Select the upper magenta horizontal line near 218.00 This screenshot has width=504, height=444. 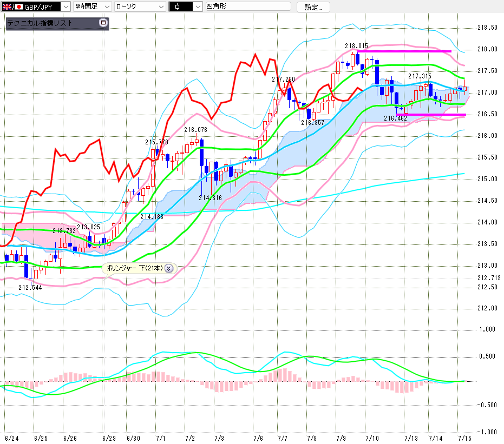pyautogui.click(x=404, y=51)
